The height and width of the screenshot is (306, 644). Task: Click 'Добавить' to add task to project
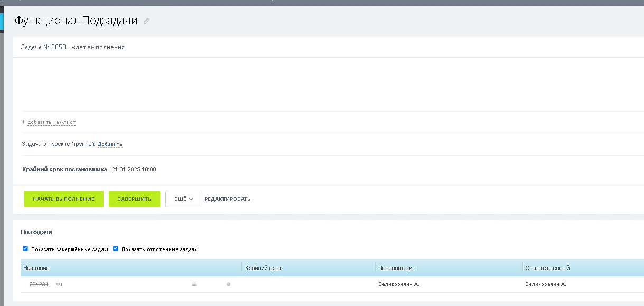[110, 144]
